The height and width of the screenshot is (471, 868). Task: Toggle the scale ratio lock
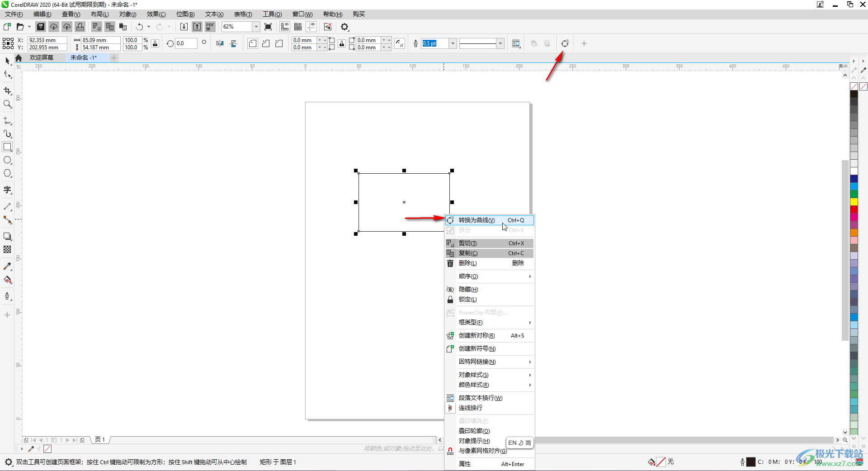[x=155, y=43]
